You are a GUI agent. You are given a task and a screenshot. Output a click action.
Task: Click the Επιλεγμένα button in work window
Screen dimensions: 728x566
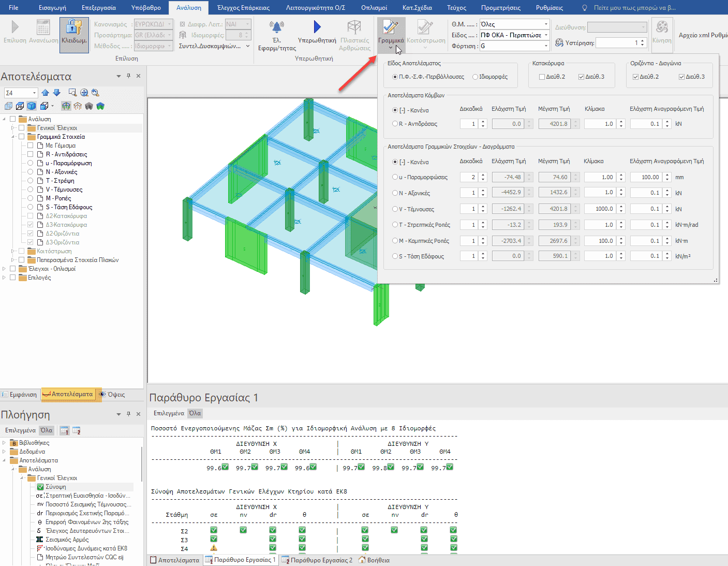(x=169, y=413)
